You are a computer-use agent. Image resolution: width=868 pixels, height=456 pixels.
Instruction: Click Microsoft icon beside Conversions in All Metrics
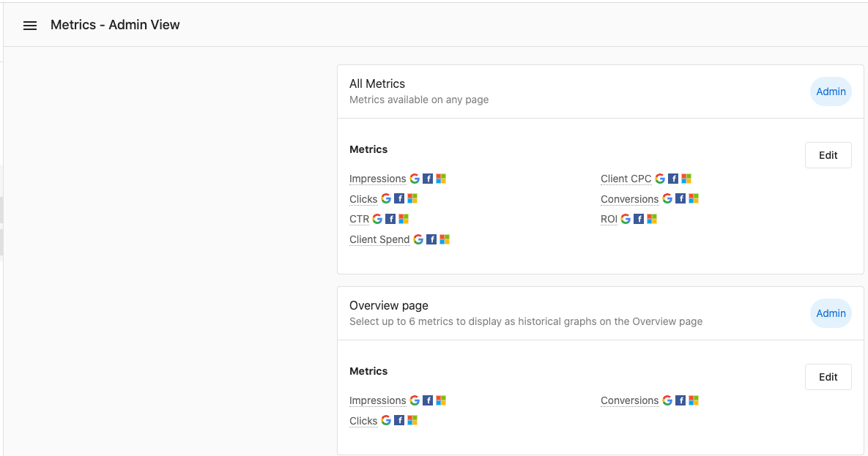pyautogui.click(x=694, y=199)
